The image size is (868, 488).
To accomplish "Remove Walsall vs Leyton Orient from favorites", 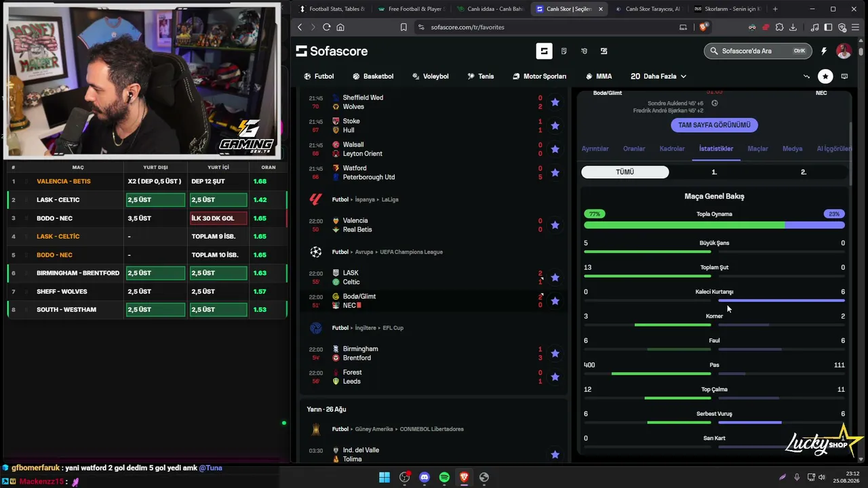I will point(555,149).
